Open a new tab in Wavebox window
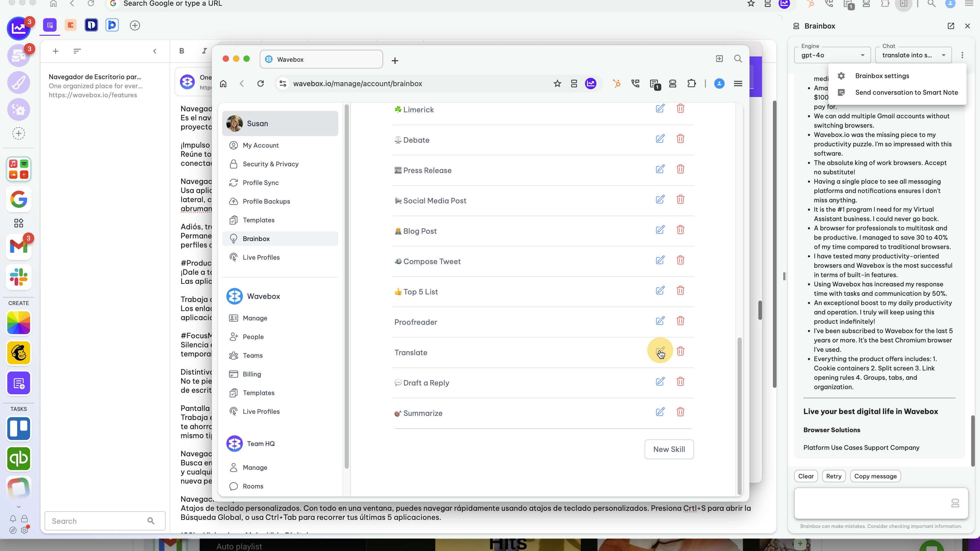The height and width of the screenshot is (551, 980). pyautogui.click(x=395, y=60)
